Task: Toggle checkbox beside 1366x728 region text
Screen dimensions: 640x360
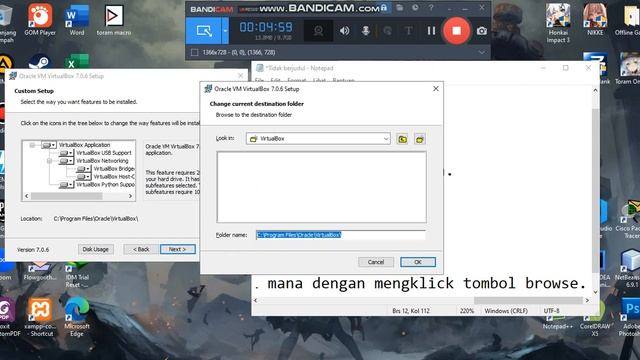Action: [195, 52]
